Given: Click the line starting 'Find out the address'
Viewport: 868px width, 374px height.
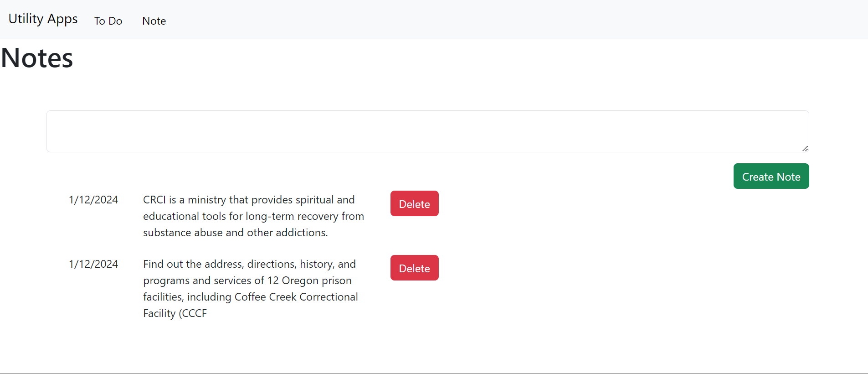Looking at the screenshot, I should [249, 264].
